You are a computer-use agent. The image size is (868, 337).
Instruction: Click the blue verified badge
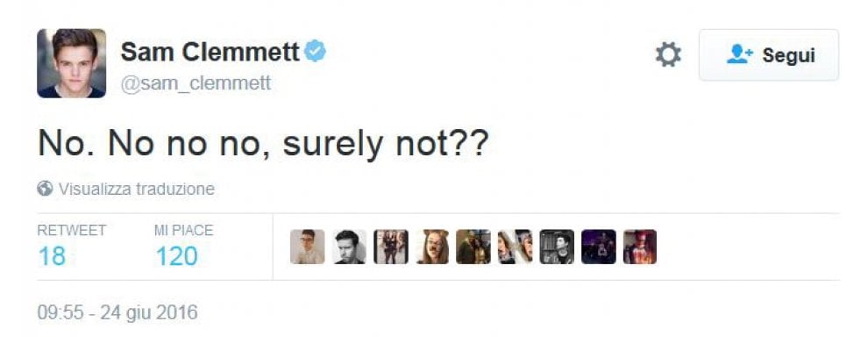coord(316,51)
